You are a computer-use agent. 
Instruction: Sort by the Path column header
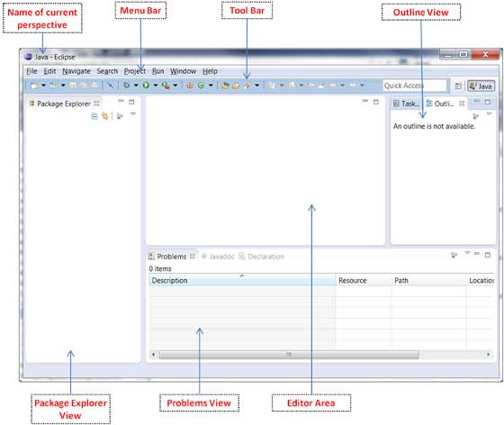pos(429,280)
